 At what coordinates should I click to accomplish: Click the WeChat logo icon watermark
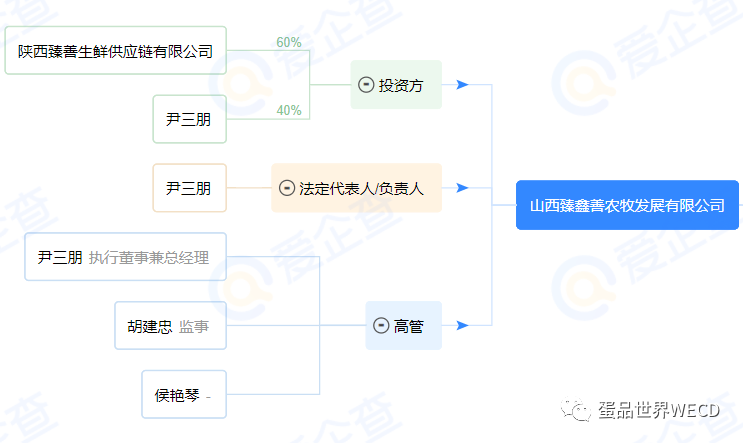(576, 409)
